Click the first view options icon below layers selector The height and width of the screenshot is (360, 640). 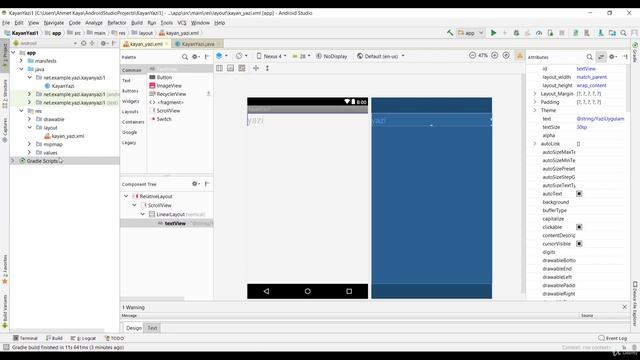219,68
